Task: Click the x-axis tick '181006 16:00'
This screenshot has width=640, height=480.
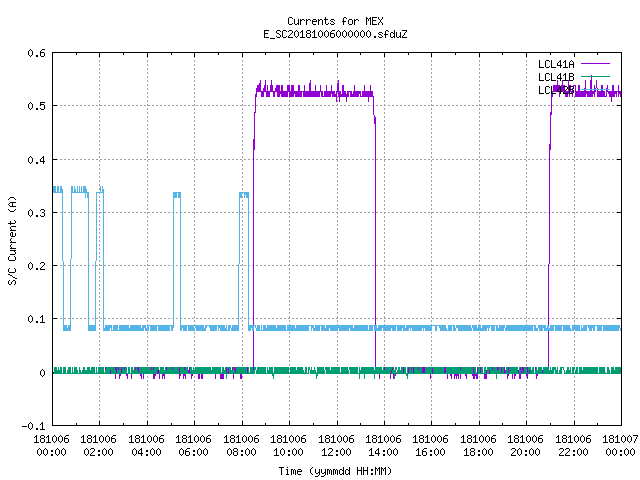Action: pyautogui.click(x=431, y=446)
